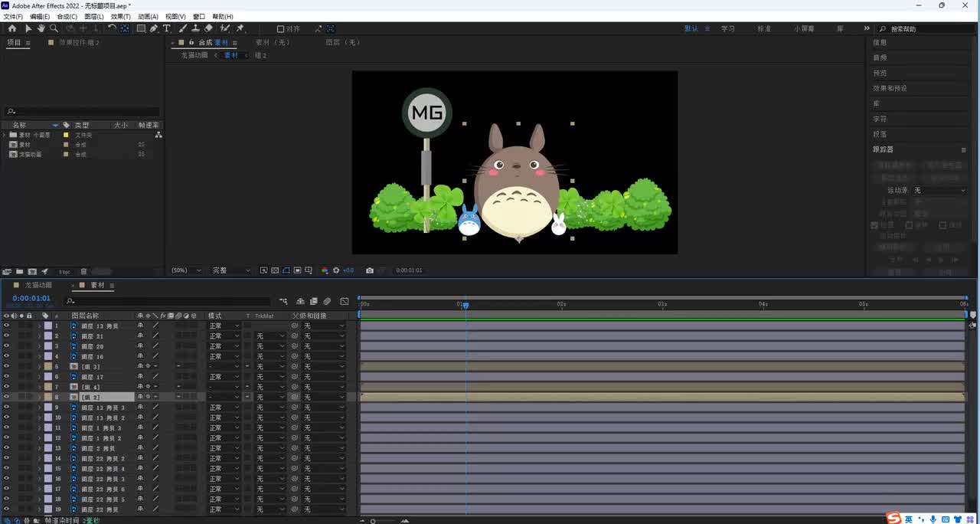Select the 学习 workspace
Screen dimensions: 980x524
pos(727,28)
